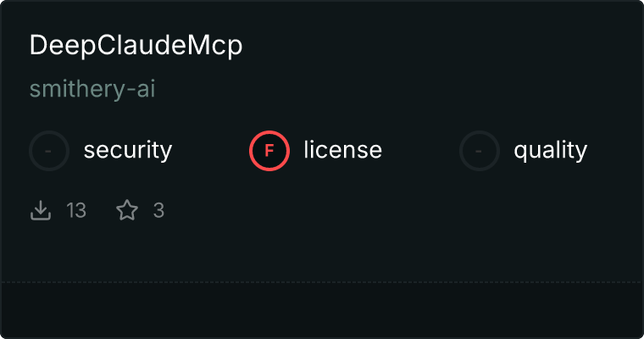This screenshot has width=644, height=339.
Task: Click the security label text
Action: tap(128, 150)
